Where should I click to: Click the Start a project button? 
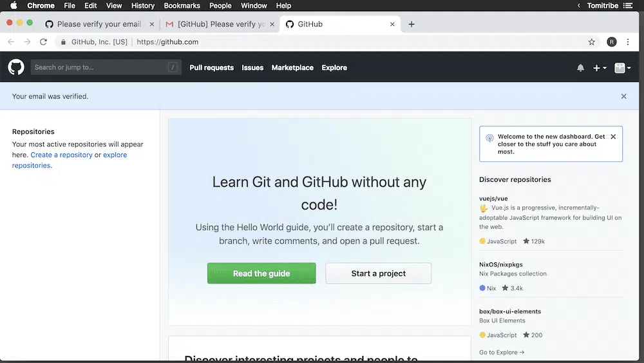pos(378,273)
